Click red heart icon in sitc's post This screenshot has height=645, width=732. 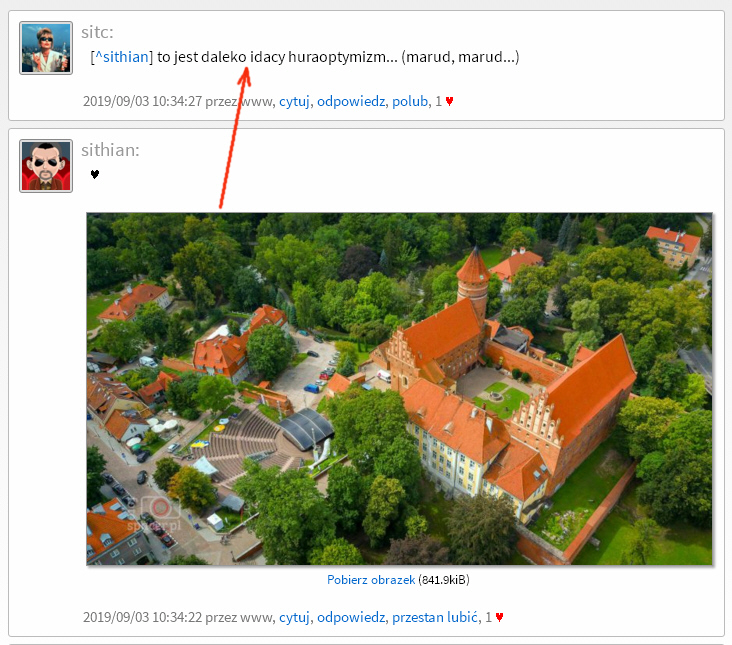tap(449, 101)
